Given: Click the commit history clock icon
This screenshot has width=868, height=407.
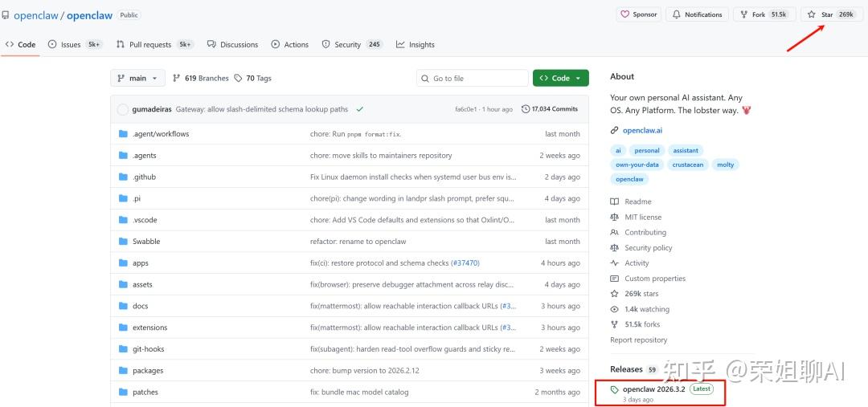Looking at the screenshot, I should tap(526, 109).
